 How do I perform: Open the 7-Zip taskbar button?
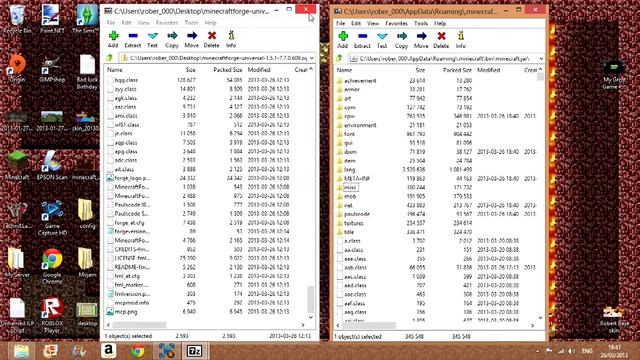(x=194, y=351)
